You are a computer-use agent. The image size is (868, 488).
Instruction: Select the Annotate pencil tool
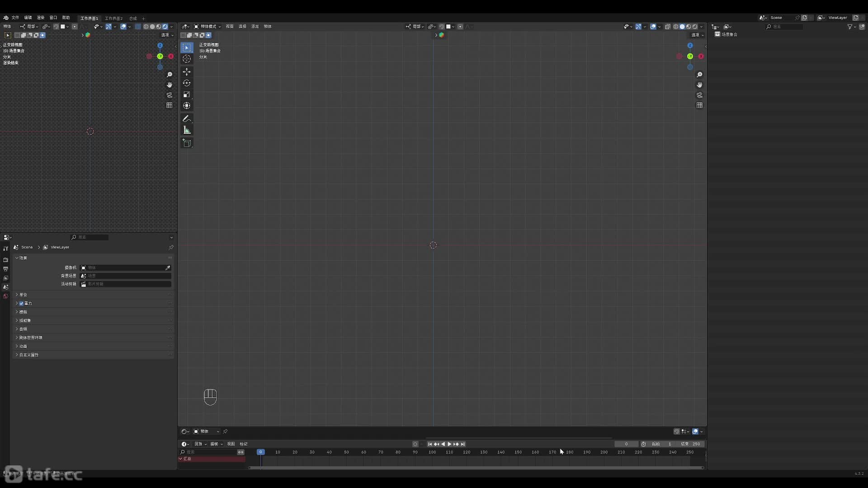tap(187, 119)
